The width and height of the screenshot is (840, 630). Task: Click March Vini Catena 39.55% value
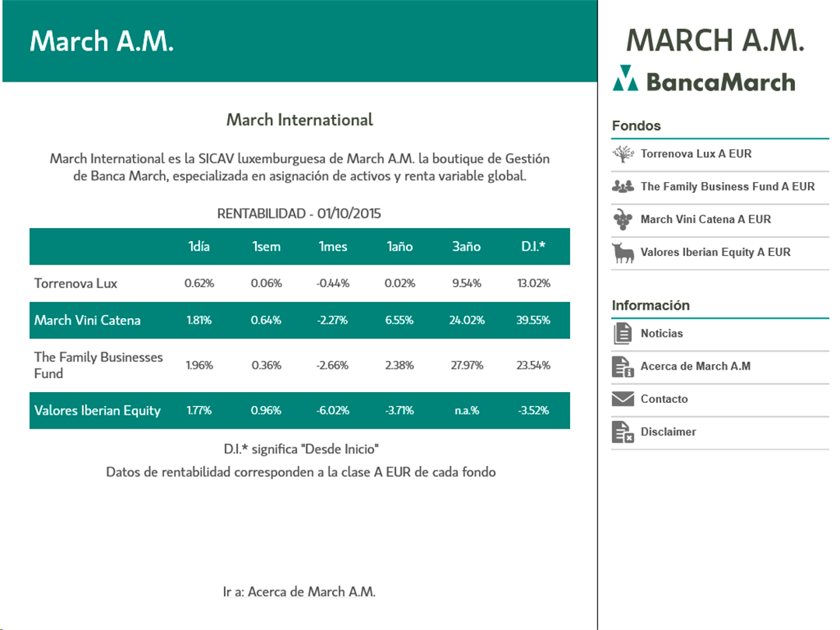coord(533,320)
